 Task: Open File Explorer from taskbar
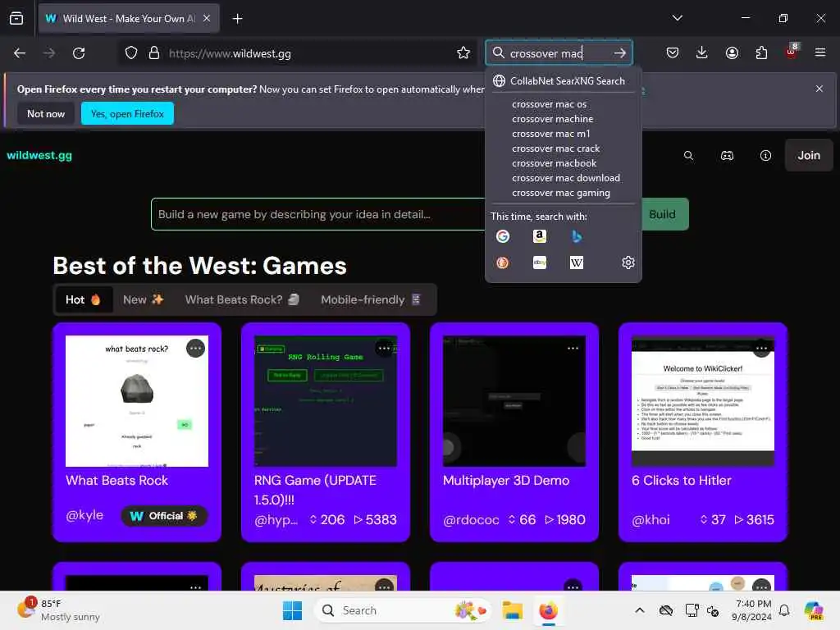(x=512, y=610)
